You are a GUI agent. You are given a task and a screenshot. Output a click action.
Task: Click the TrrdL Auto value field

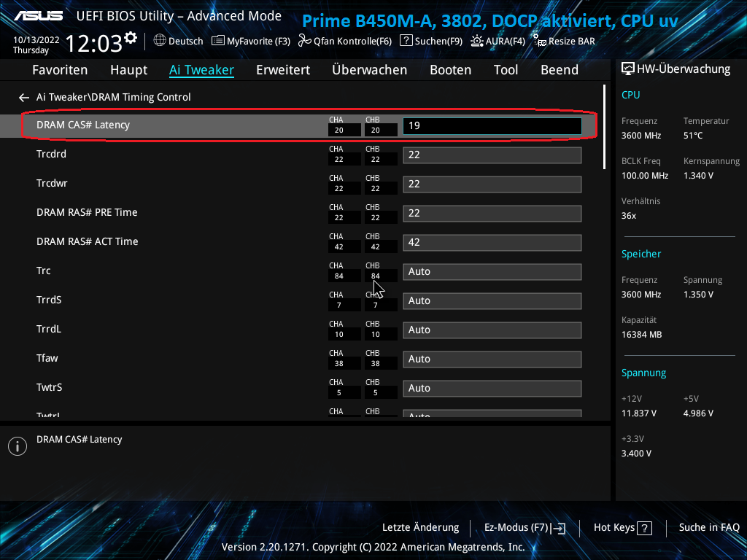(492, 330)
